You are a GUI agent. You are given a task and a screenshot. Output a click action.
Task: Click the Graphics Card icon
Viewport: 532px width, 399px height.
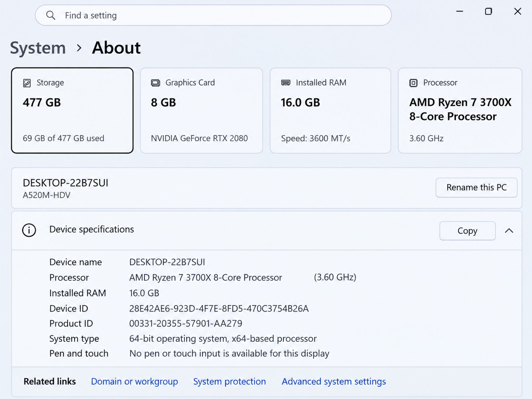[156, 83]
